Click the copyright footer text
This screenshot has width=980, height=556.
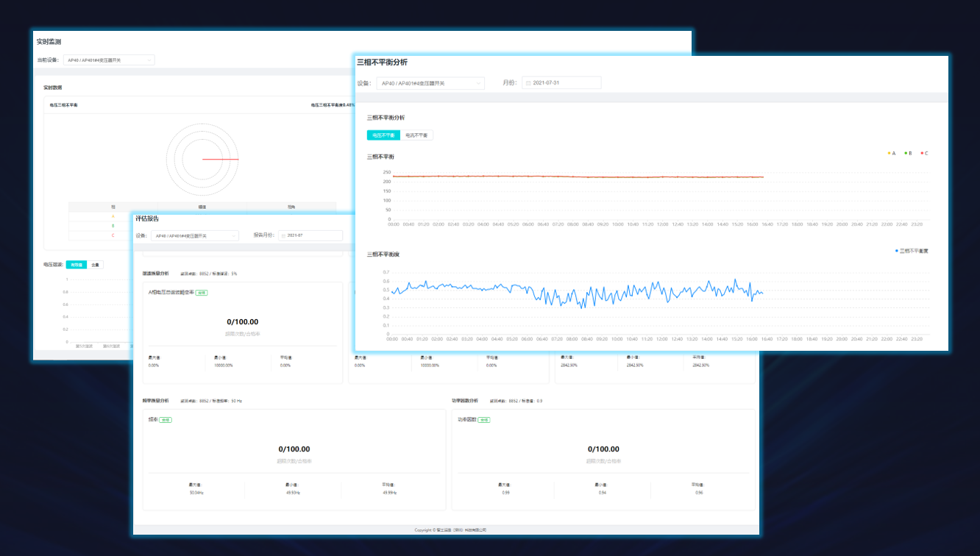450,530
